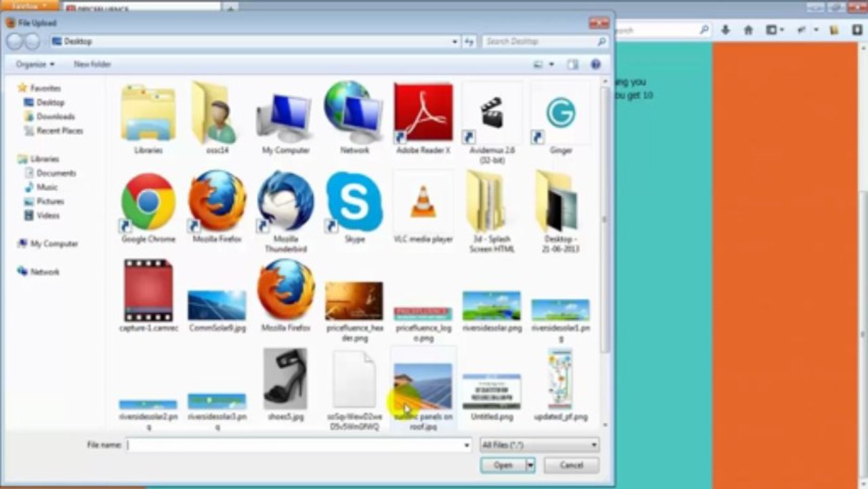Viewport: 868px width, 489px height.
Task: Select the Network icon in file list
Action: click(354, 119)
